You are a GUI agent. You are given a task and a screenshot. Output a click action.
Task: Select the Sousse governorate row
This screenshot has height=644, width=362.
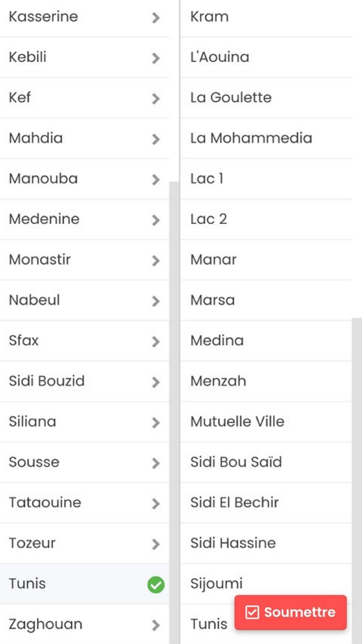coord(84,462)
